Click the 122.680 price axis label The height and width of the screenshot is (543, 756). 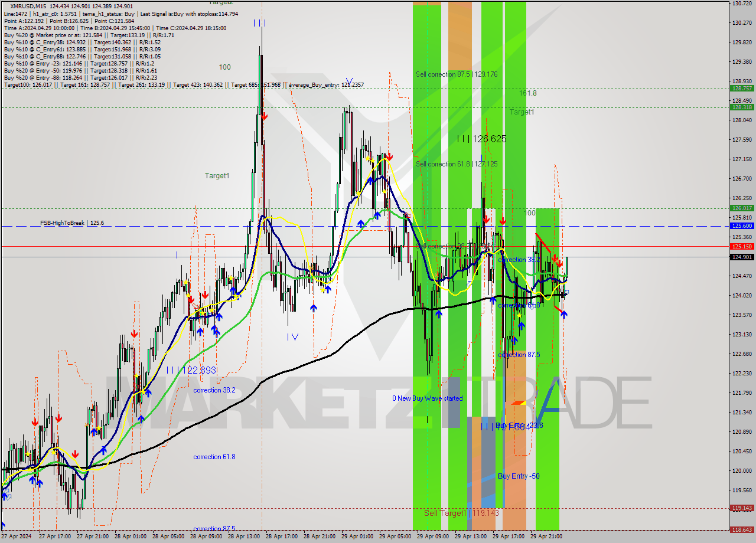pyautogui.click(x=742, y=354)
